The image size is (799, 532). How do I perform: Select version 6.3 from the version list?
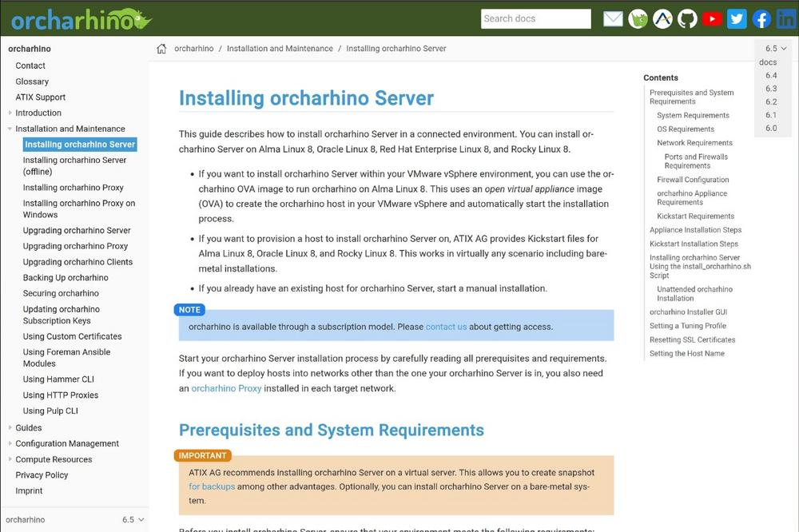tap(771, 89)
